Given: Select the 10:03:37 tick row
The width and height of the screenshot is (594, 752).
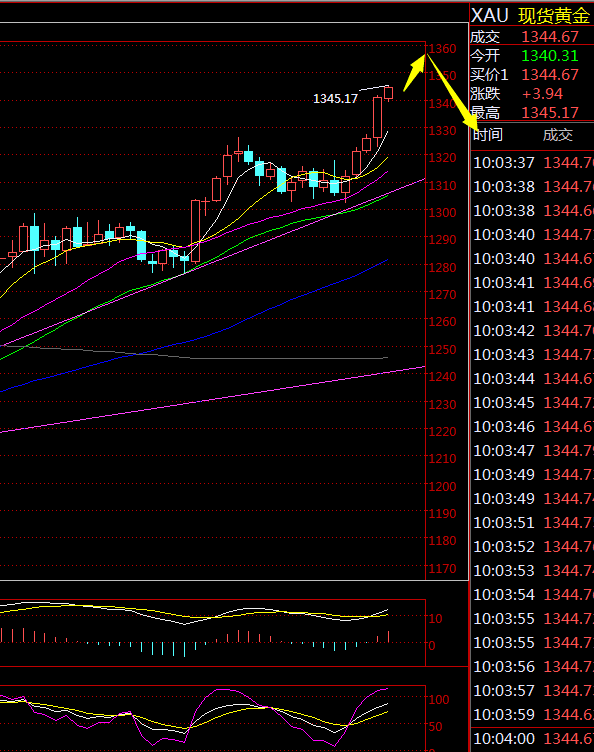Looking at the screenshot, I should click(x=533, y=163).
